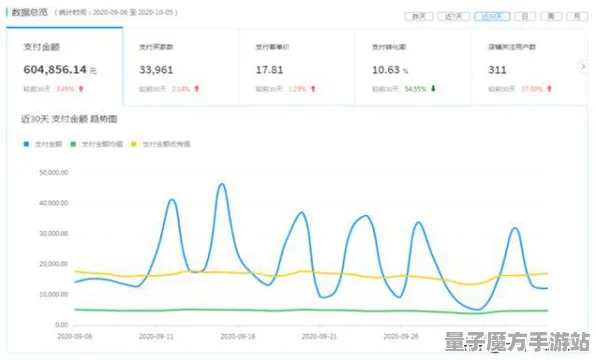Click the 2.14% change percentage
The height and width of the screenshot is (360, 596).
181,89
